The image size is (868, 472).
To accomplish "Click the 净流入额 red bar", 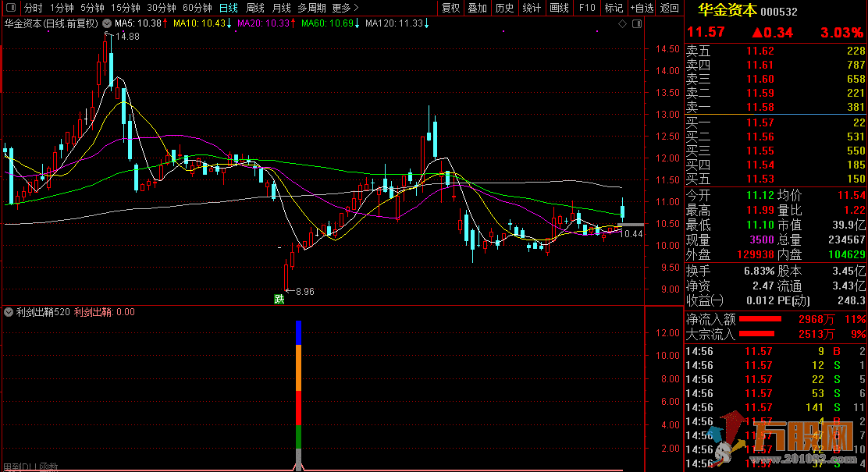I will click(760, 319).
